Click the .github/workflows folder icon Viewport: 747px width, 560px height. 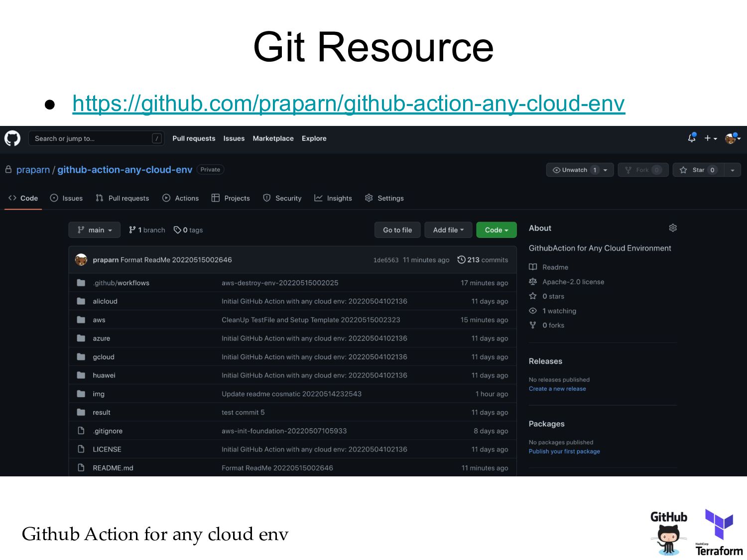(81, 283)
